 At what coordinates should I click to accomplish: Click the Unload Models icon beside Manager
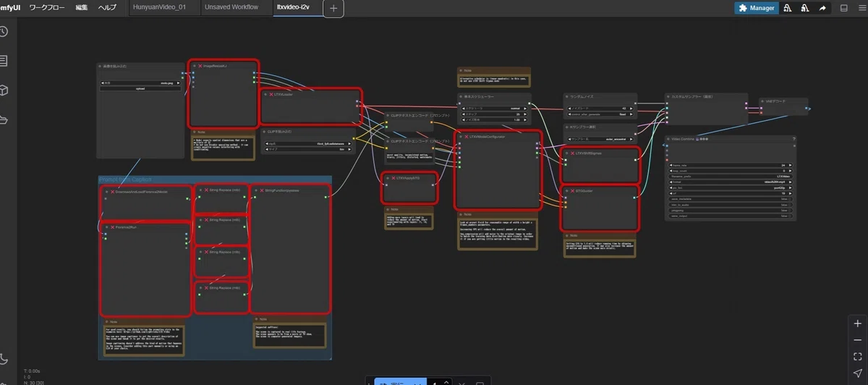[x=787, y=8]
